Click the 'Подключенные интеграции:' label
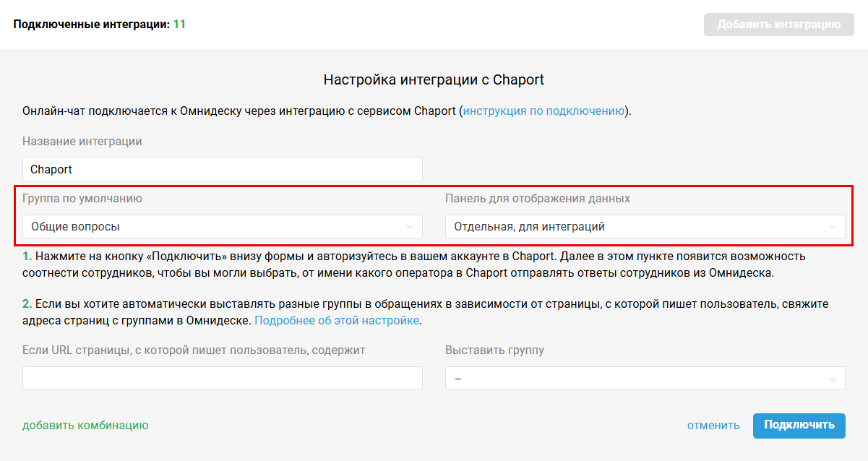The image size is (868, 461). click(x=91, y=25)
